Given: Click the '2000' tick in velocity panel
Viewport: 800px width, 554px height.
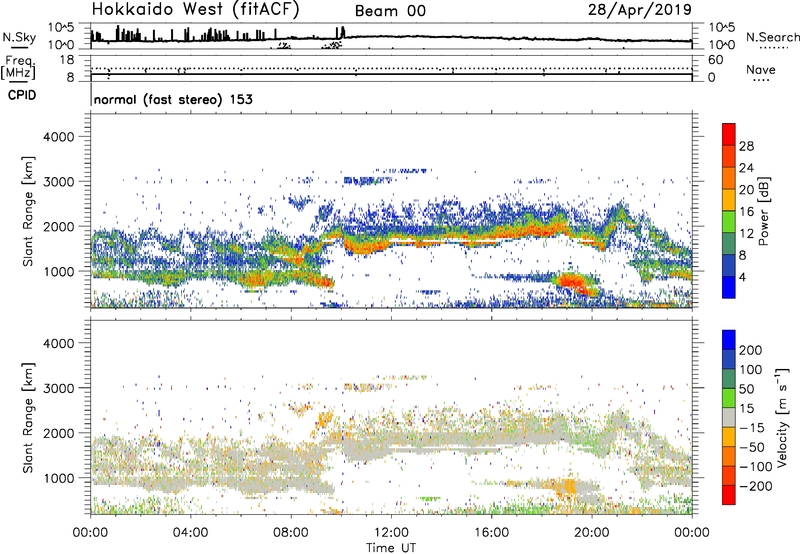Looking at the screenshot, I should (x=58, y=433).
